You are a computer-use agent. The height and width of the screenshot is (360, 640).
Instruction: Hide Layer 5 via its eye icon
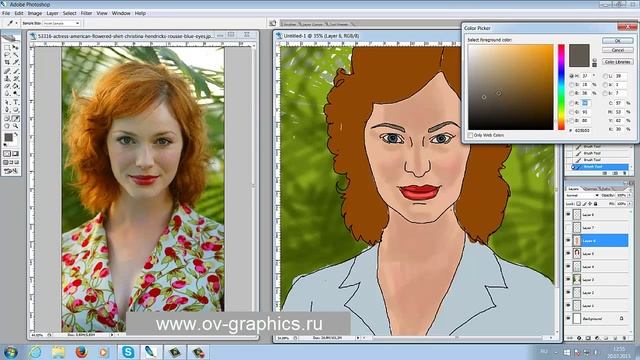point(568,253)
